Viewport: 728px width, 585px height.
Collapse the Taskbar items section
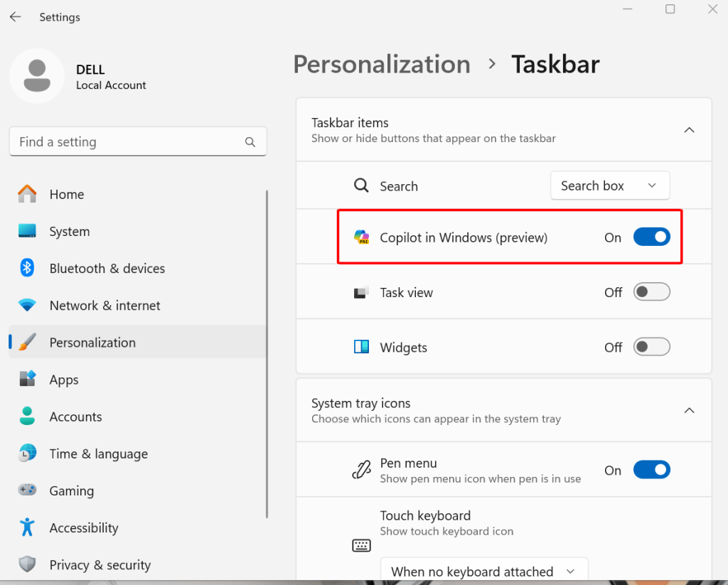tap(688, 130)
